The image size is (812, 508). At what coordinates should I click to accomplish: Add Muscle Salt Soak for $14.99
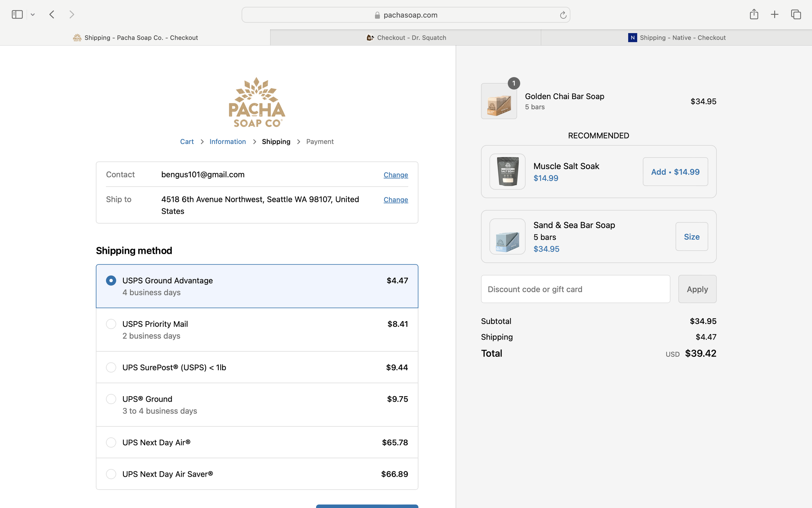675,172
